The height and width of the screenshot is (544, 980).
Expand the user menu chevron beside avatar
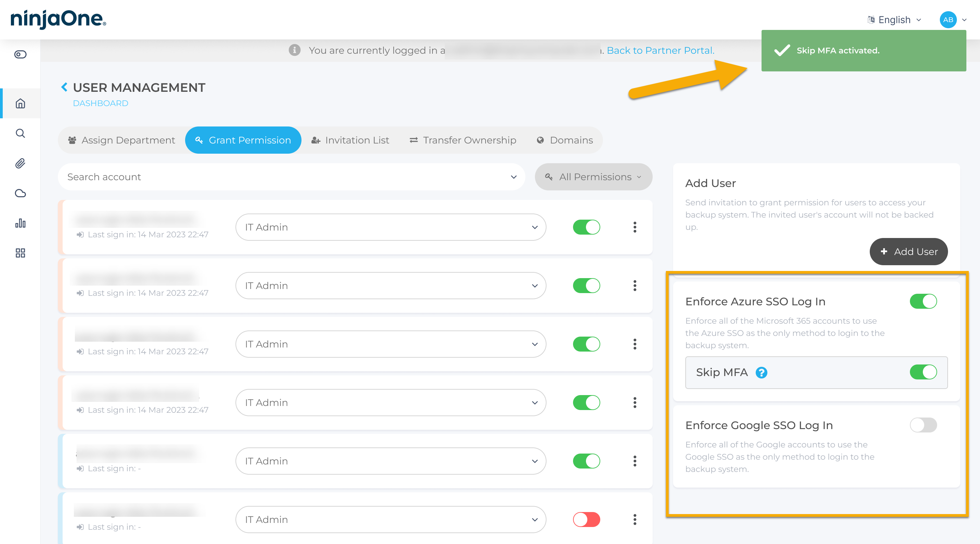pyautogui.click(x=964, y=20)
